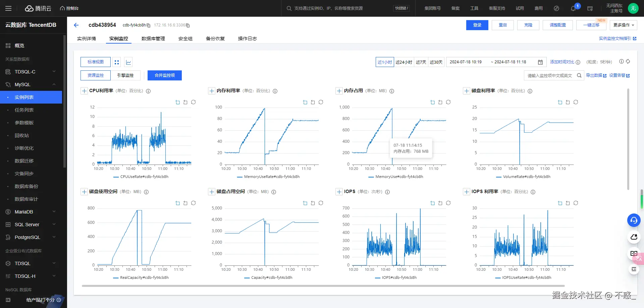Expand the 更多操作 dropdown
This screenshot has width=644, height=308.
tap(624, 25)
